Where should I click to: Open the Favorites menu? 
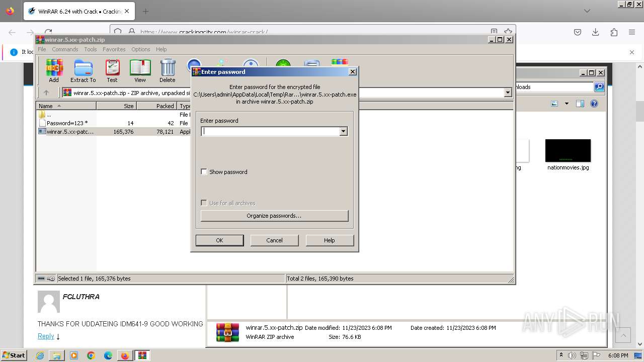114,49
